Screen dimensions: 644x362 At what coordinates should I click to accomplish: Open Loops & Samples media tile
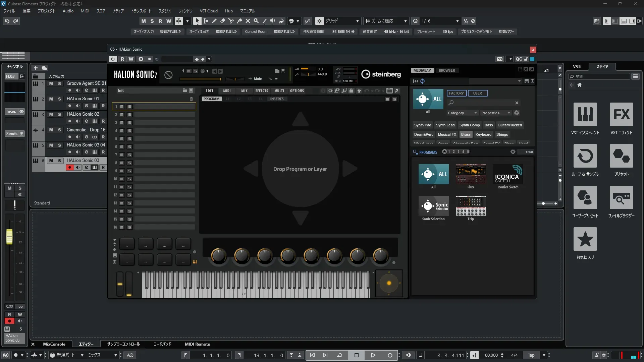(585, 156)
